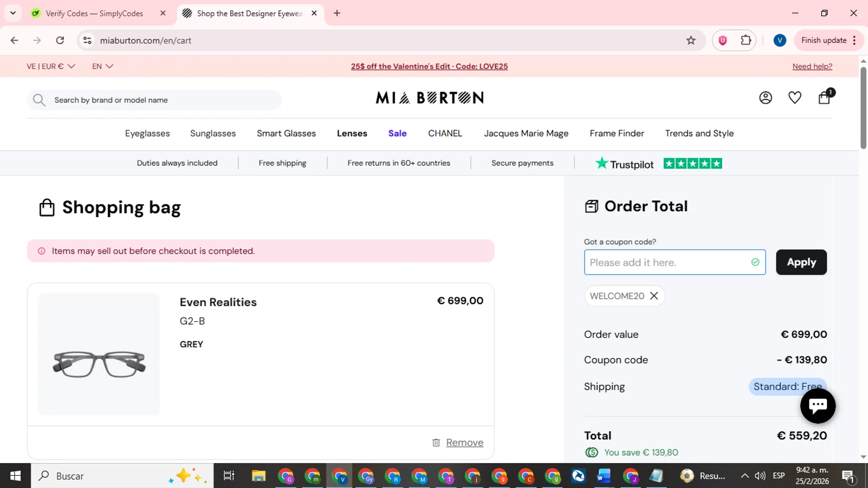Open the Windows Start menu
The image size is (868, 488).
point(16,476)
